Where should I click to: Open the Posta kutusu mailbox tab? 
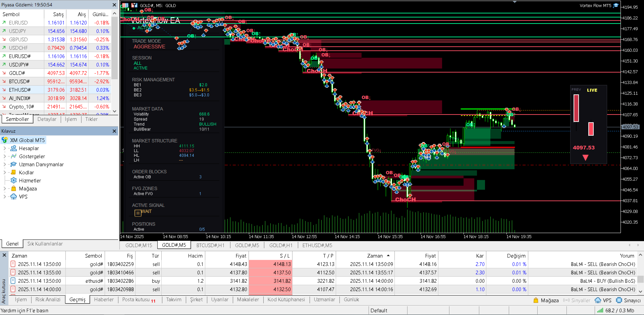[x=139, y=300]
